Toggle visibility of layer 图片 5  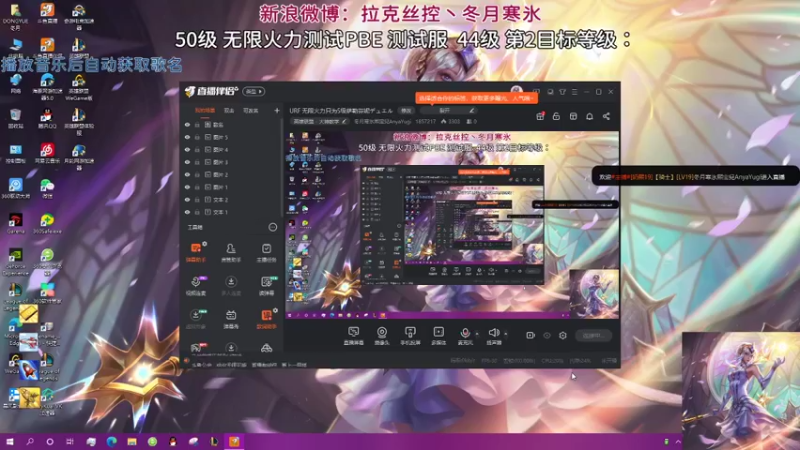click(187, 137)
